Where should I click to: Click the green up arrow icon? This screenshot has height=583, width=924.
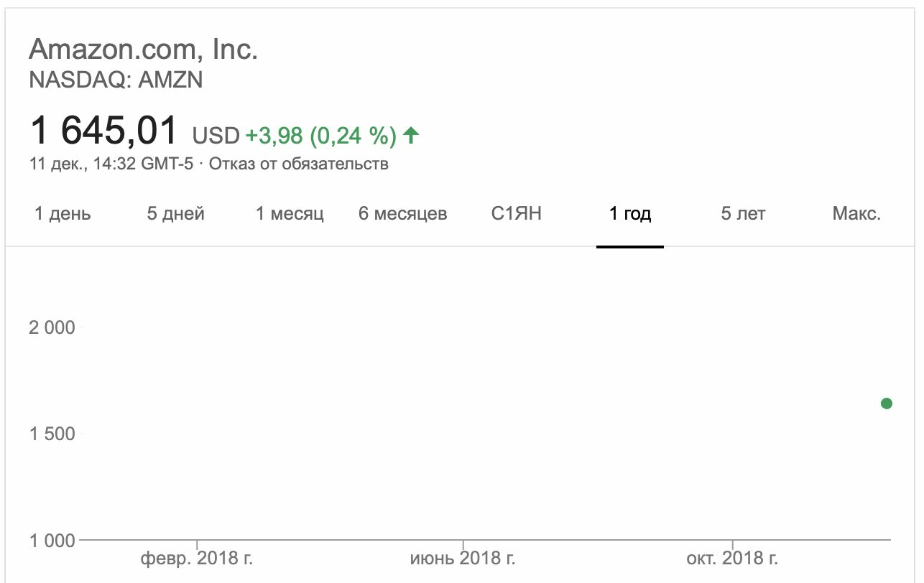point(410,135)
